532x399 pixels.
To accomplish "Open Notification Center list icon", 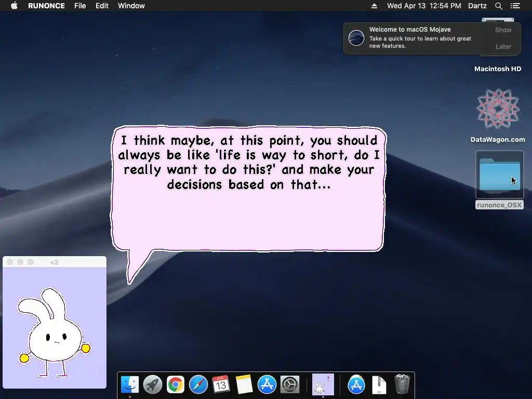I will pyautogui.click(x=515, y=6).
